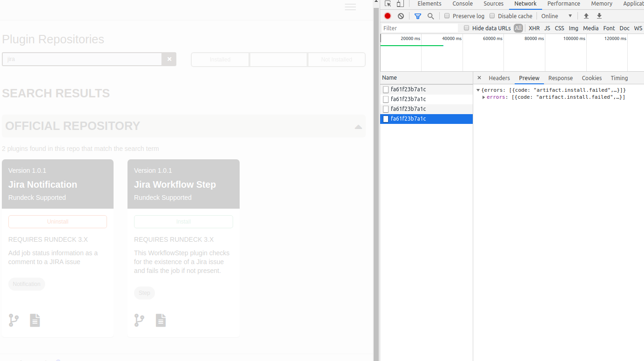Open Jira Notification source repository icon

point(13,320)
